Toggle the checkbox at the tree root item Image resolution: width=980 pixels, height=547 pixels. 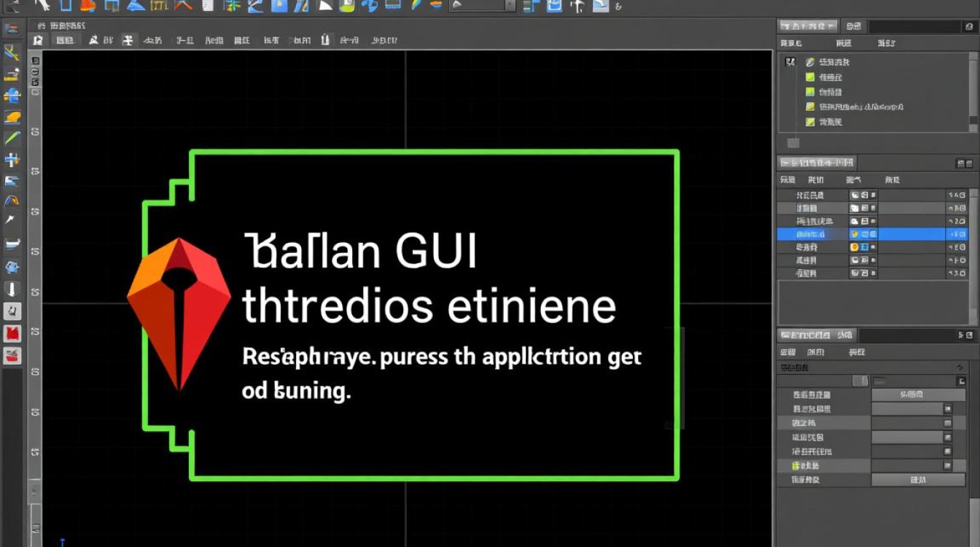790,62
